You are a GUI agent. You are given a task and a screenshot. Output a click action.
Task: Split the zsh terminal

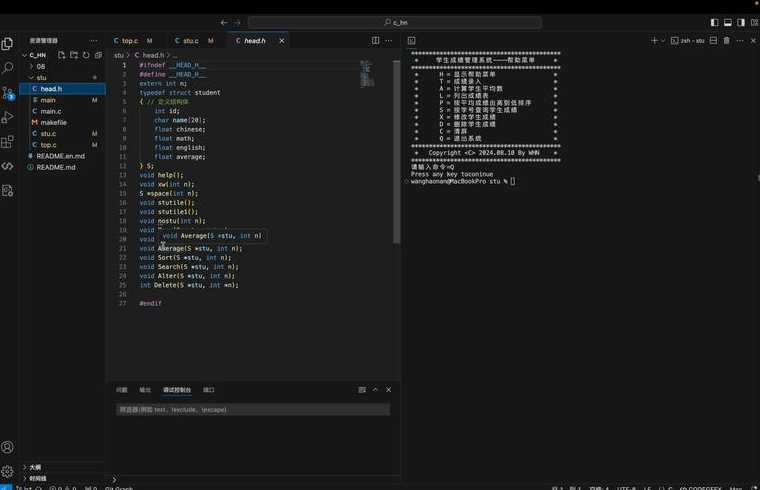[x=713, y=41]
